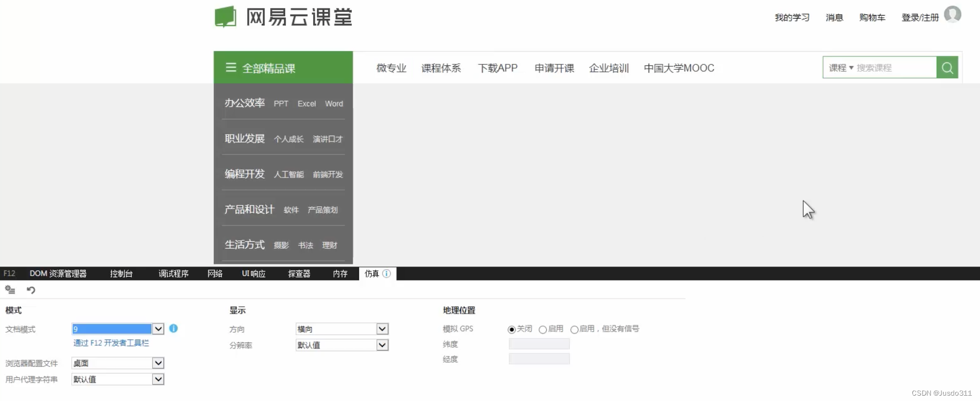Click the 个人成长 subcategory link
Viewport: 980px width, 401px height.
288,139
